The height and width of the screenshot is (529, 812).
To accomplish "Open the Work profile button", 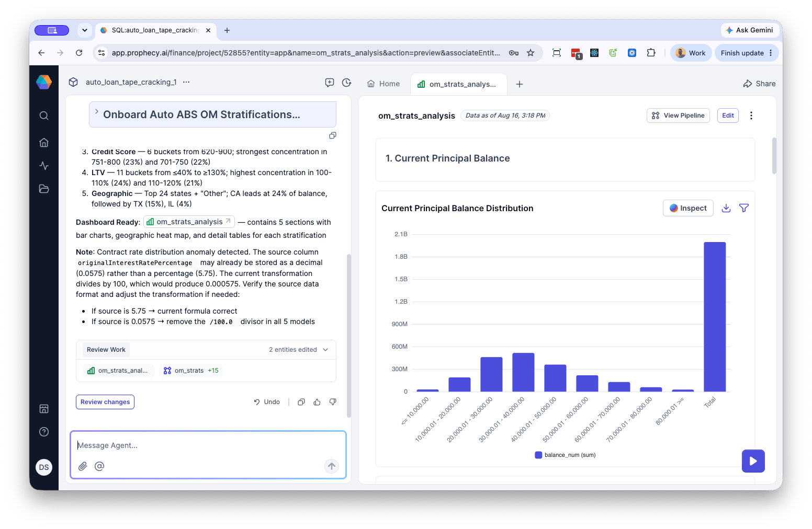I will [x=691, y=53].
